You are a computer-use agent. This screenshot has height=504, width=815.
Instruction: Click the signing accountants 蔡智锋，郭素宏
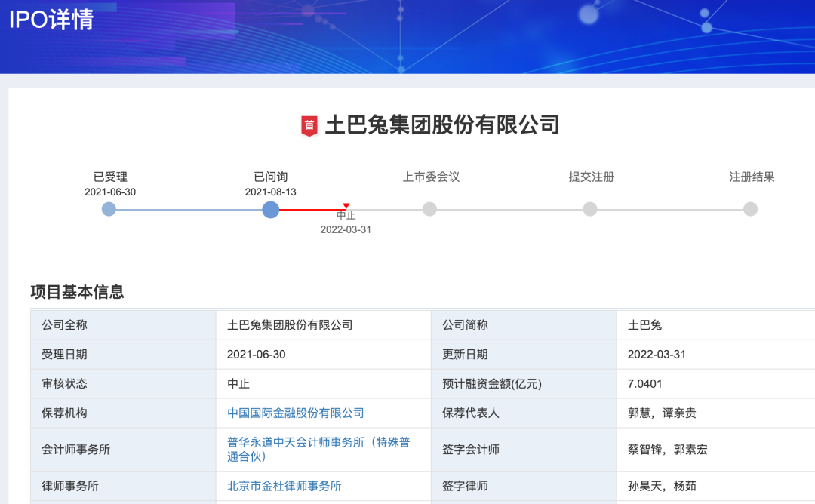(667, 450)
